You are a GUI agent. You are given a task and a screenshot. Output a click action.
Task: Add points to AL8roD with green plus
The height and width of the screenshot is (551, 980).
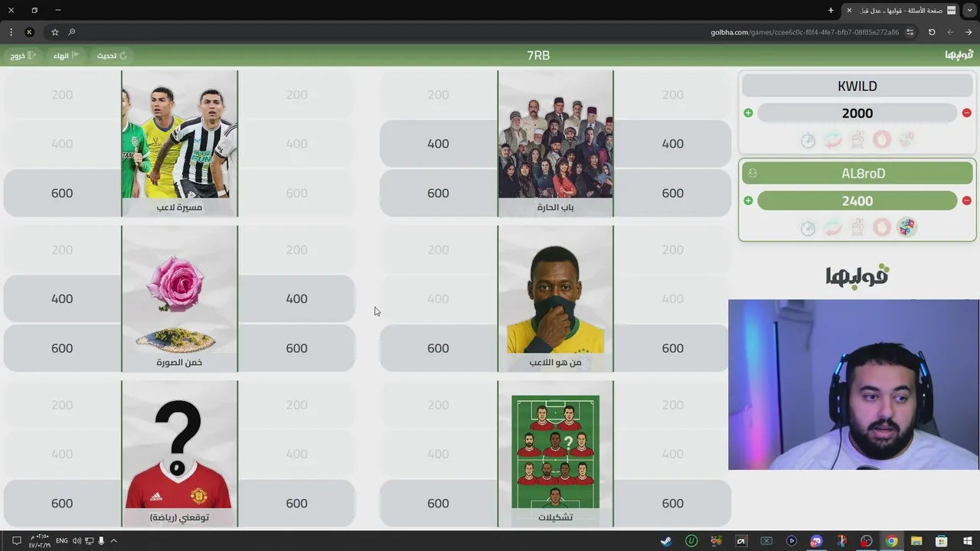tap(748, 201)
